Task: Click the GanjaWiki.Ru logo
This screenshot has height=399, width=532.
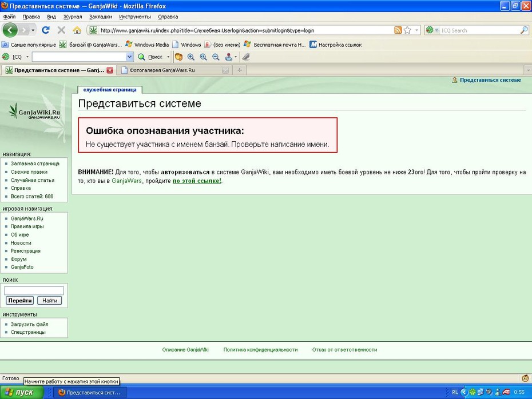Action: click(x=34, y=111)
